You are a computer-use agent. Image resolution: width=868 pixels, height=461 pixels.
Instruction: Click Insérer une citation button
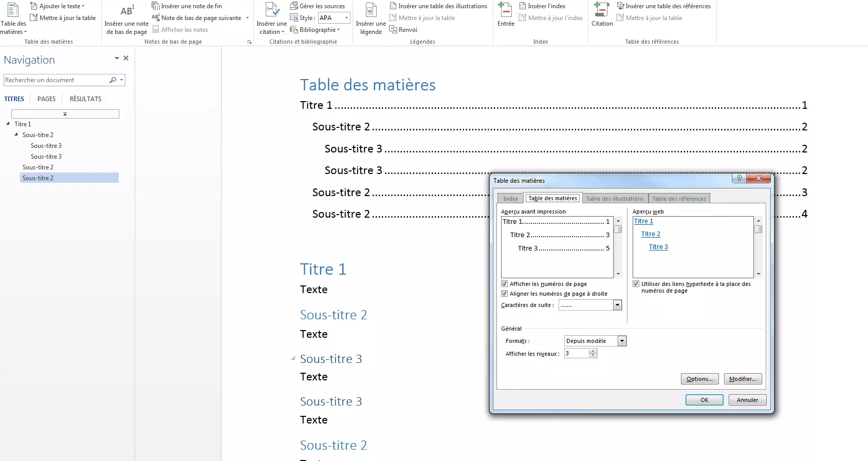271,19
